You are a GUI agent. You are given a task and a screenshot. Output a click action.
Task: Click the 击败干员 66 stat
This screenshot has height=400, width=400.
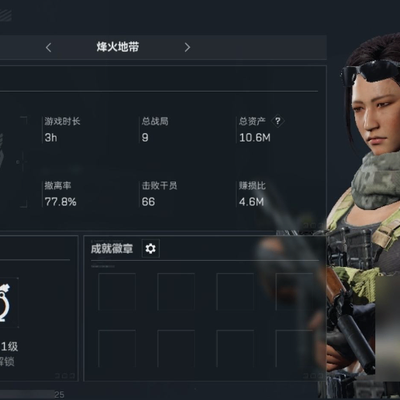click(159, 194)
